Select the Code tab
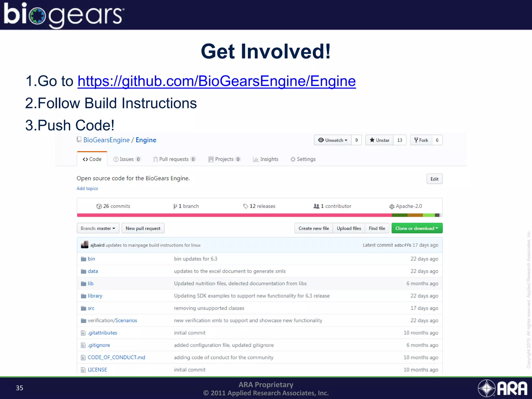The image size is (532, 399). [92, 159]
